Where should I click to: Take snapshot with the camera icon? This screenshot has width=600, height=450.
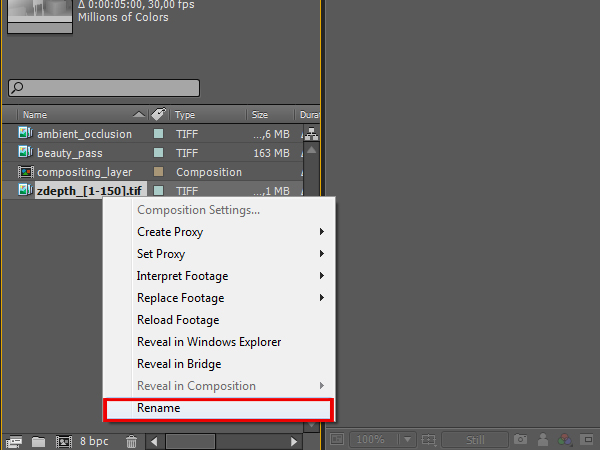[520, 440]
